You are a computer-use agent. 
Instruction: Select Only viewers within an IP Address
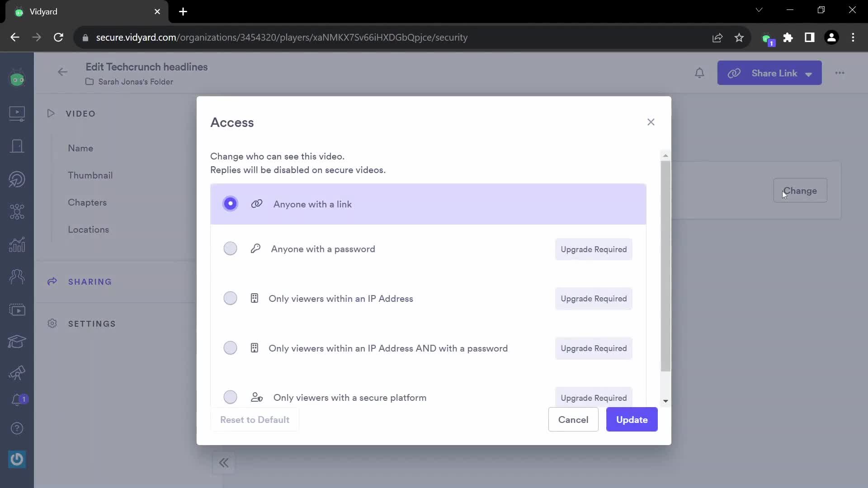click(231, 299)
